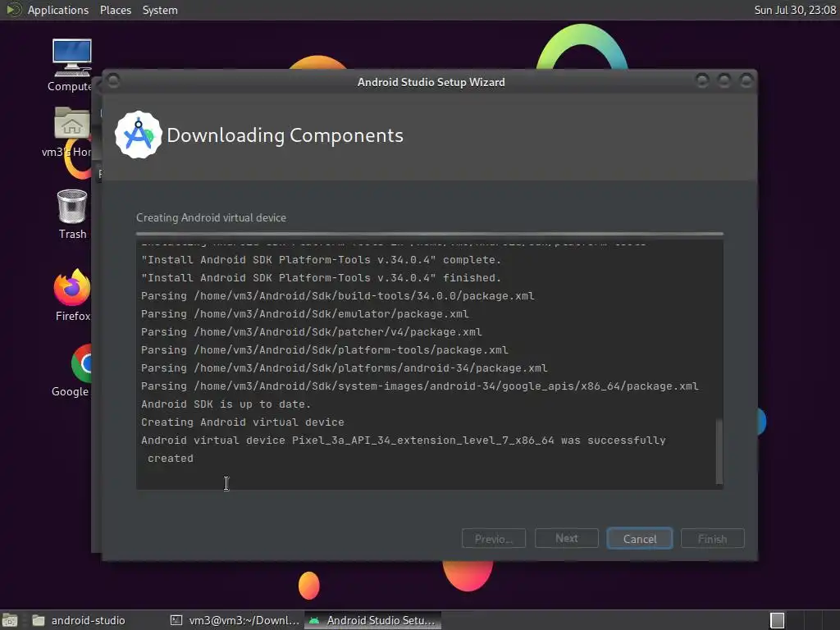Close the Setup Wizard window

(x=746, y=81)
